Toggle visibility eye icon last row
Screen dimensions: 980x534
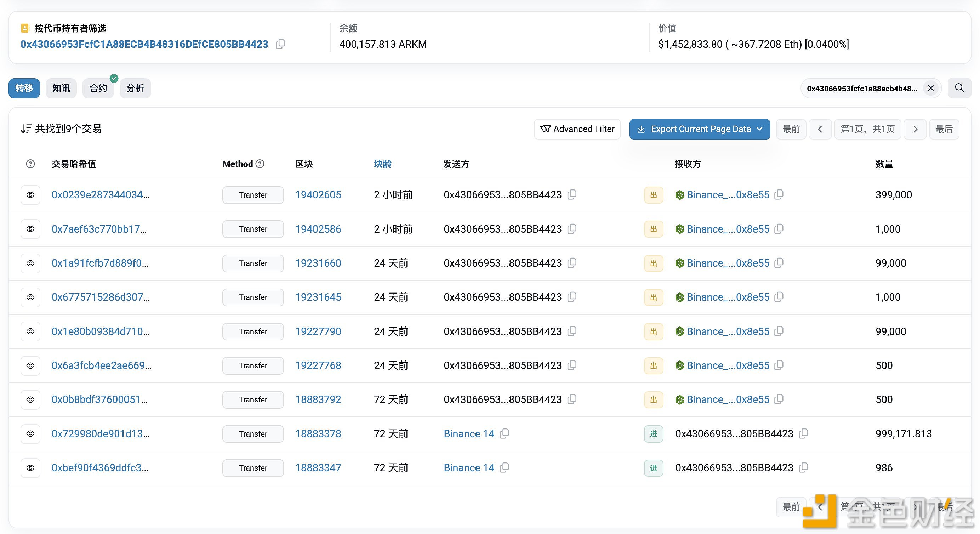point(31,467)
